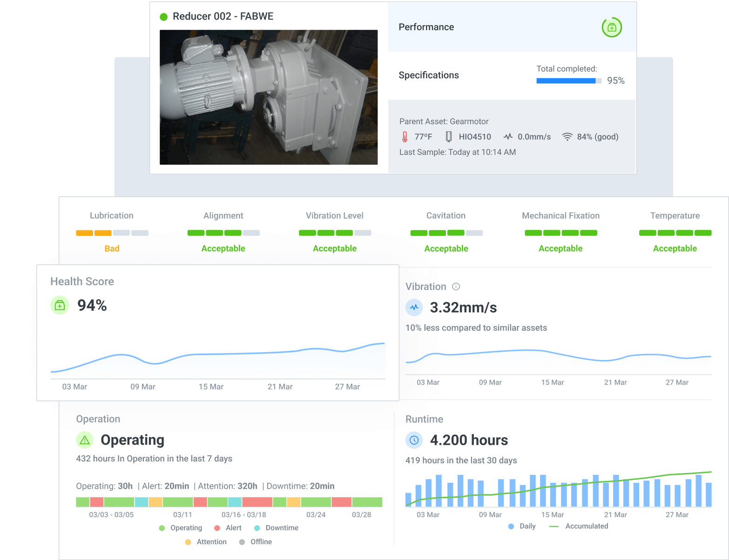This screenshot has height=560, width=729.
Task: Toggle the Downtime legend entry
Action: (277, 528)
